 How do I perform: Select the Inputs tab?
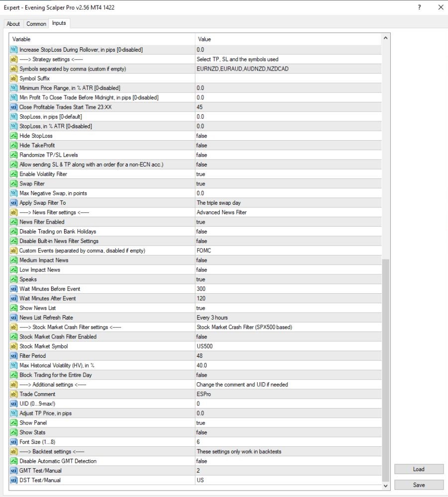pyautogui.click(x=59, y=23)
